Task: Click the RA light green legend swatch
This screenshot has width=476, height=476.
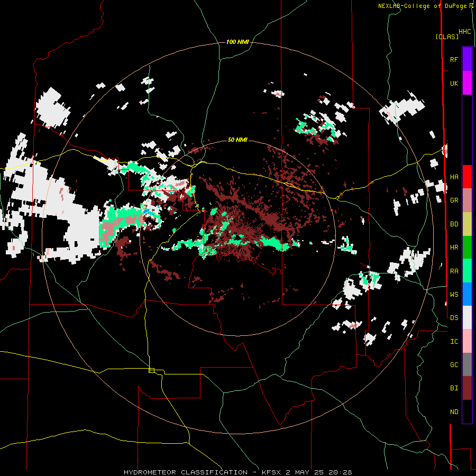Action: pyautogui.click(x=467, y=271)
